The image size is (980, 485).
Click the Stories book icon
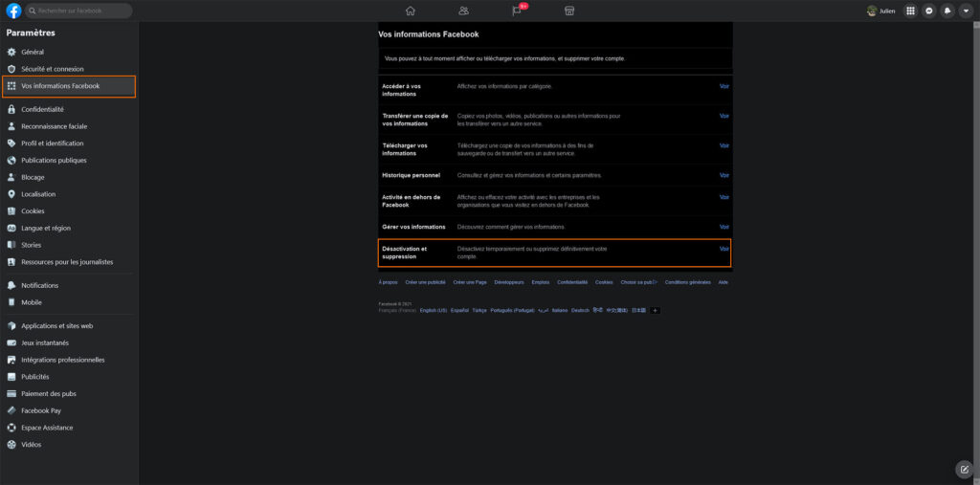(11, 245)
